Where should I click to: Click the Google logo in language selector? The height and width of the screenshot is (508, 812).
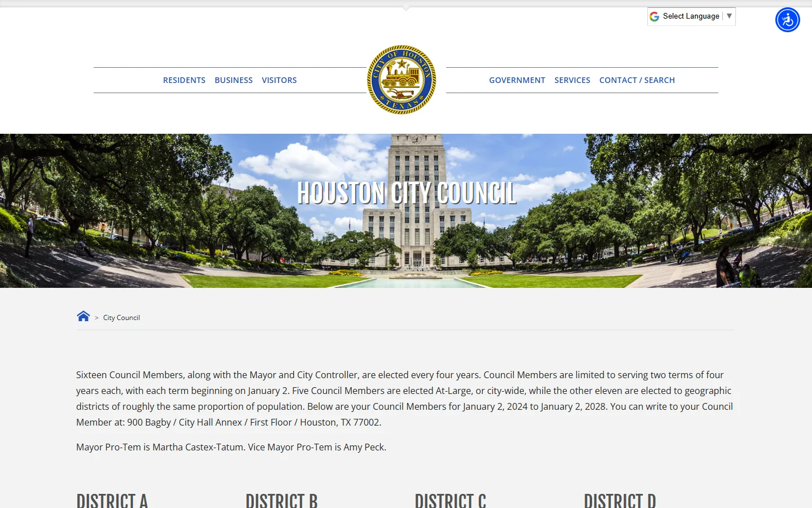pos(654,16)
